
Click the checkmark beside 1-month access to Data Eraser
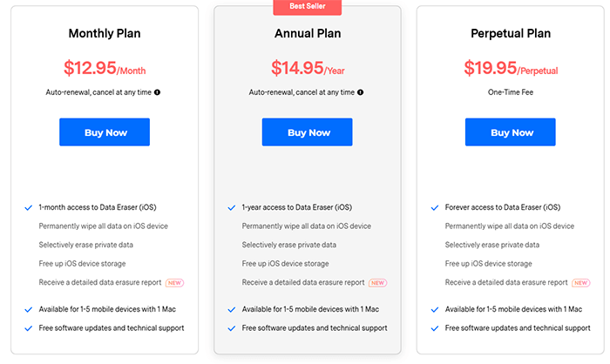(29, 207)
